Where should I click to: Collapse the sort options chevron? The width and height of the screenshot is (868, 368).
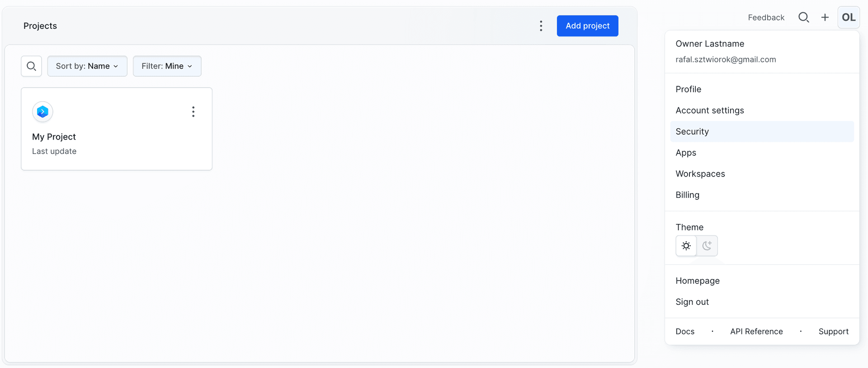[116, 66]
